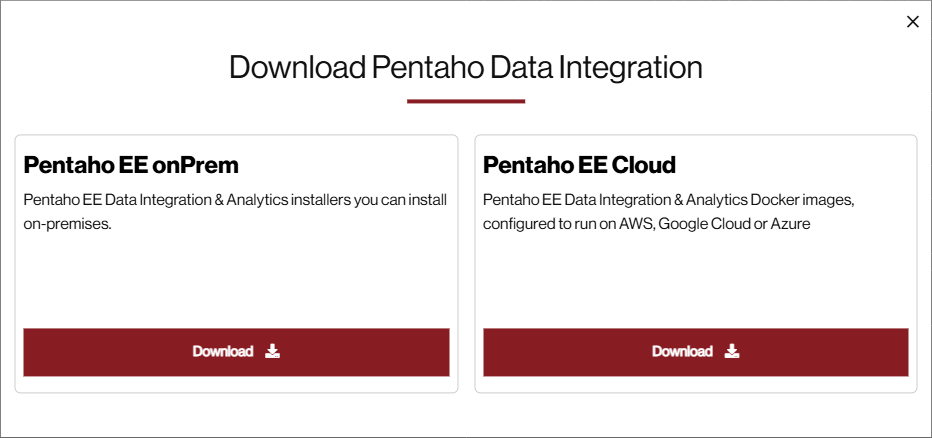Select the Pentaho EE onPrem heading
Viewport: 932px width, 438px height.
click(131, 165)
